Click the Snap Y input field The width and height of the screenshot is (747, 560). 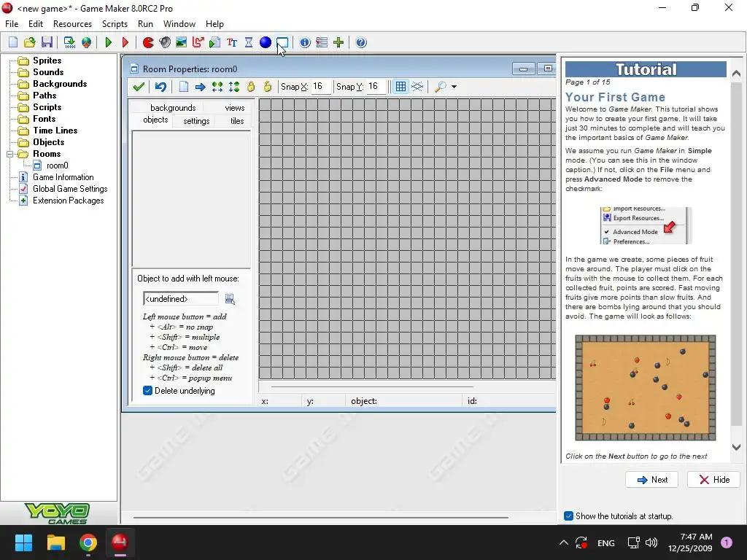click(376, 87)
